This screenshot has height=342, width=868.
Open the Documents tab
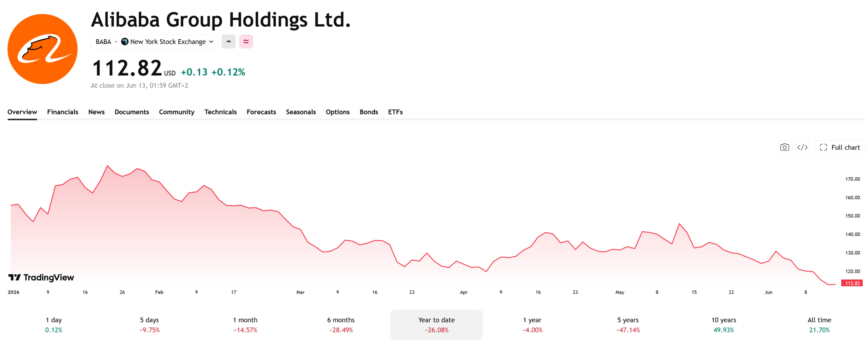(132, 112)
